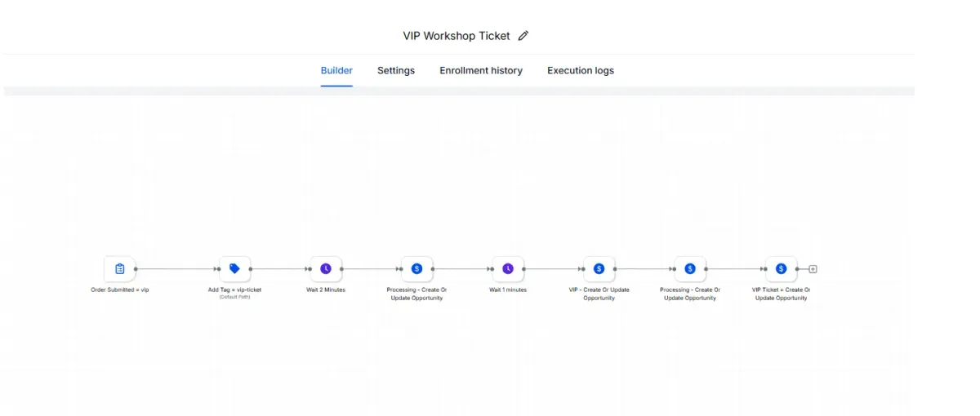Screen dimensions: 980x416
Task: Open the Settings tab
Action: coord(396,70)
